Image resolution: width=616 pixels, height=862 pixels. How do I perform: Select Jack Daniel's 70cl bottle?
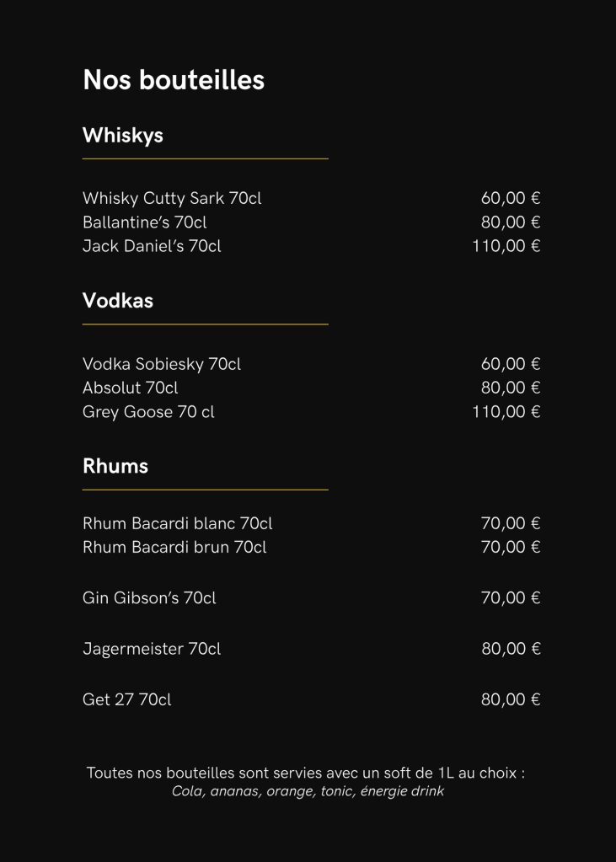(x=152, y=246)
